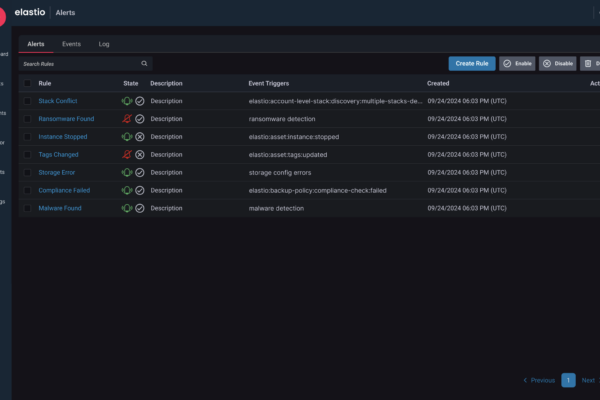Go to the Previous page of results
The image size is (600, 400).
(538, 380)
